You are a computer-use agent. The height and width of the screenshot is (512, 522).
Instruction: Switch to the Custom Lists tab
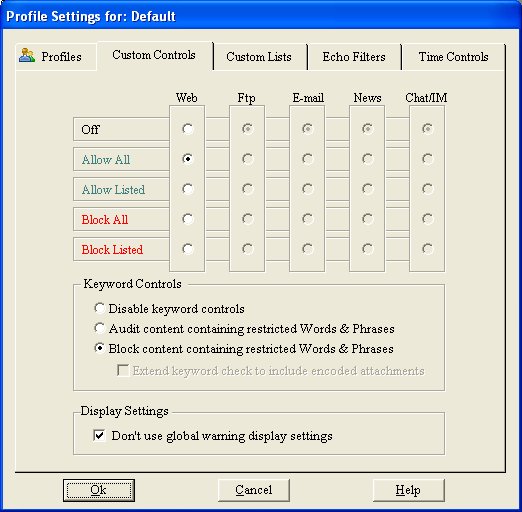pyautogui.click(x=259, y=57)
